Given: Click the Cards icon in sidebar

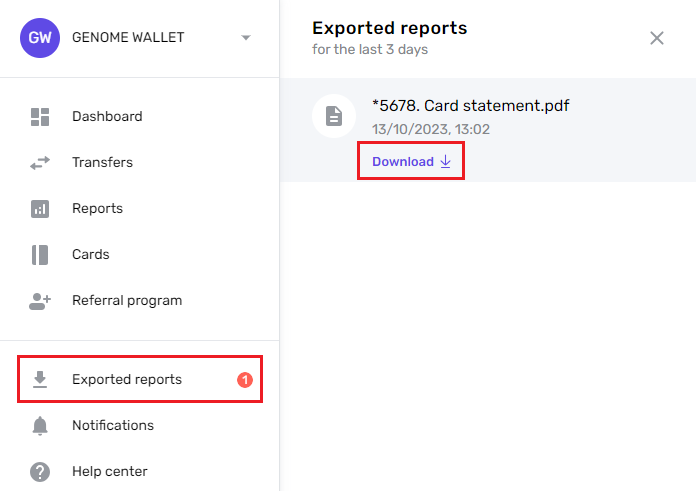Looking at the screenshot, I should 40,255.
